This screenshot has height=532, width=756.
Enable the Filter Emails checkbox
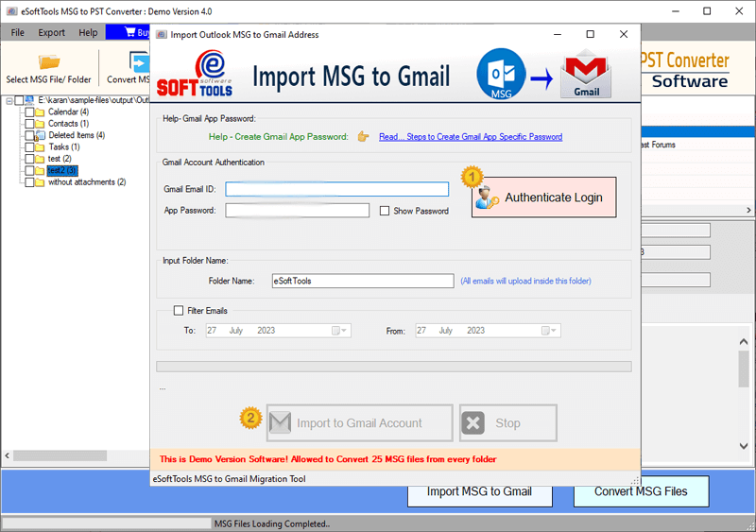179,311
